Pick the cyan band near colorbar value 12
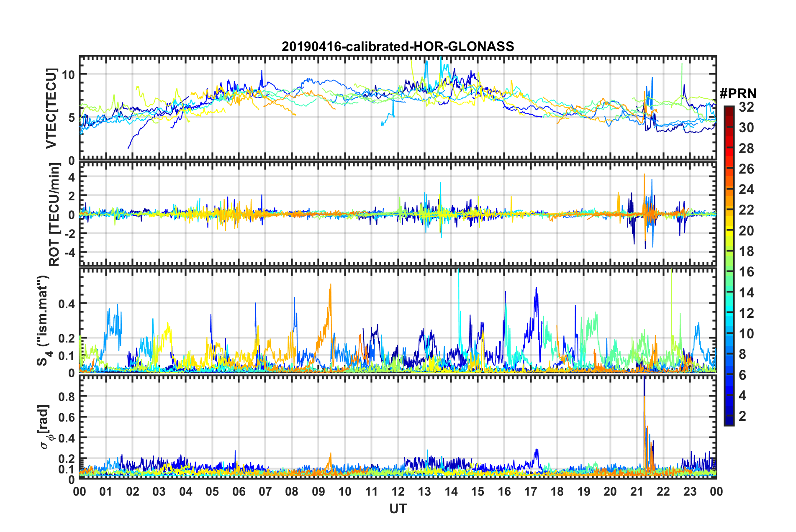Screen dimensions: 796x532 729,312
